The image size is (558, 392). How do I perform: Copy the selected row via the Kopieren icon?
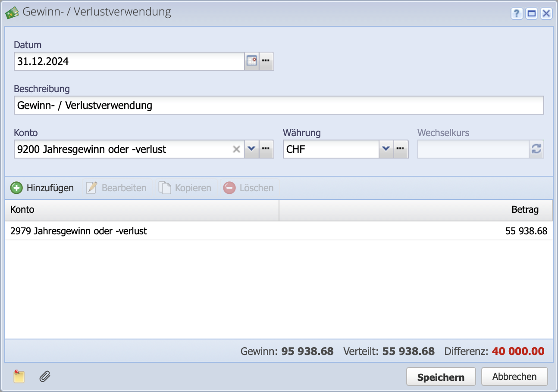point(165,187)
